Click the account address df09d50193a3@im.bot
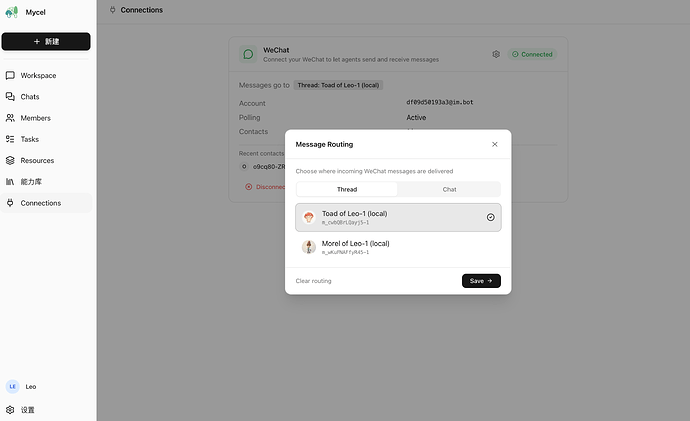Screen dimensions: 690x421 click(x=440, y=102)
